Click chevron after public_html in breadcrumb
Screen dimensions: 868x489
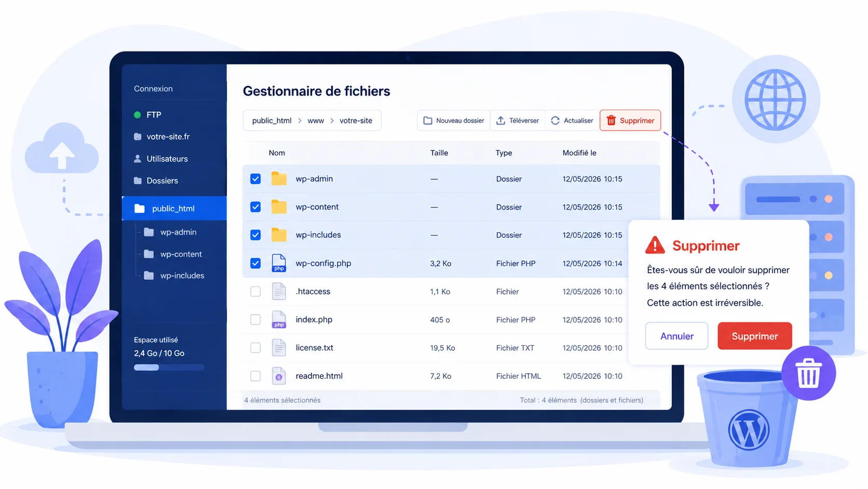pos(300,121)
